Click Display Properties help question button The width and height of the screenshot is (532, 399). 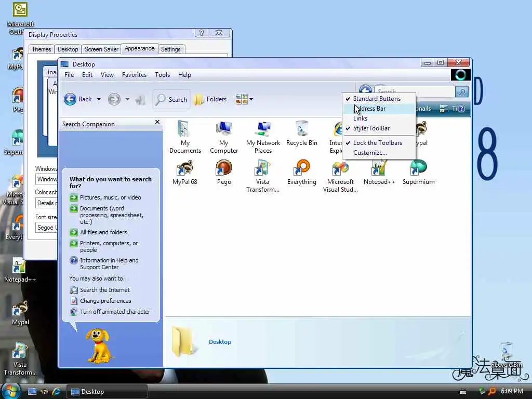pyautogui.click(x=202, y=33)
